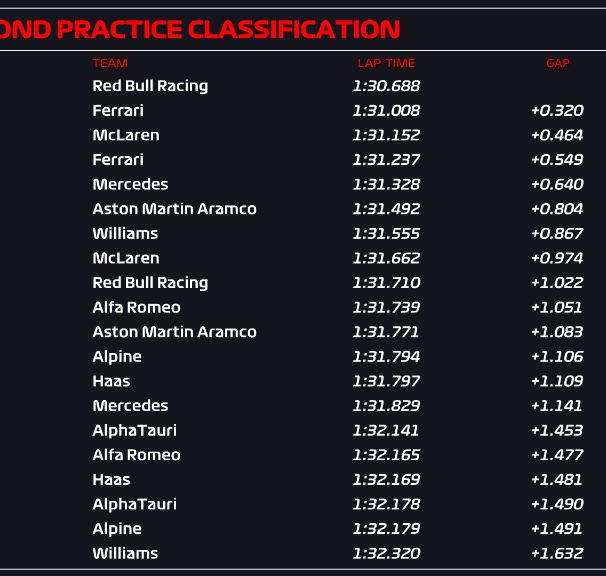Select the Alfa Romeo gap +1.051
Image resolution: width=606 pixels, height=576 pixels.
coord(557,307)
